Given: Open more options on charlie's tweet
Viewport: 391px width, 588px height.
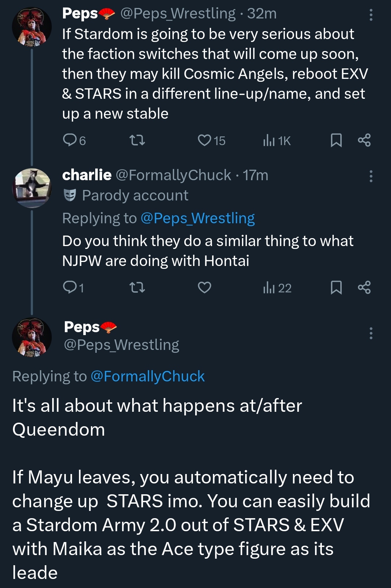Looking at the screenshot, I should point(371,176).
